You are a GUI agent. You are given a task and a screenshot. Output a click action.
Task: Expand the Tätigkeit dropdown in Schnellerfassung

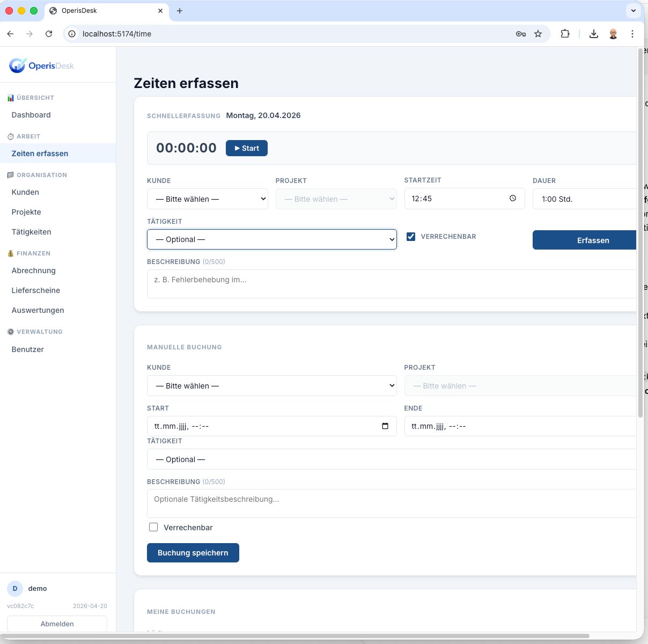tap(271, 239)
